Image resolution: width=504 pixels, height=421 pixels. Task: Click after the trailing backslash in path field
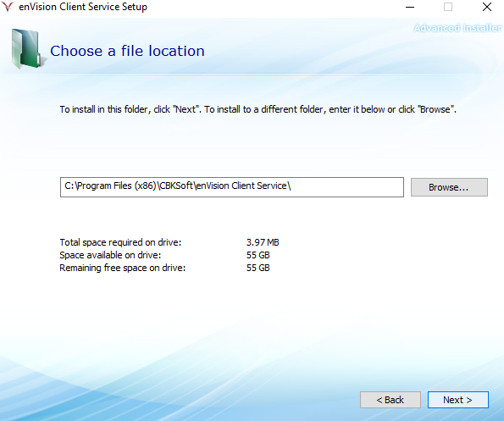[291, 186]
